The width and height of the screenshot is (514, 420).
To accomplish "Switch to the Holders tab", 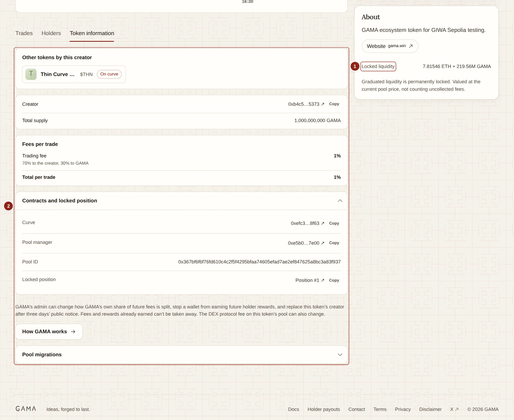I will pyautogui.click(x=51, y=33).
